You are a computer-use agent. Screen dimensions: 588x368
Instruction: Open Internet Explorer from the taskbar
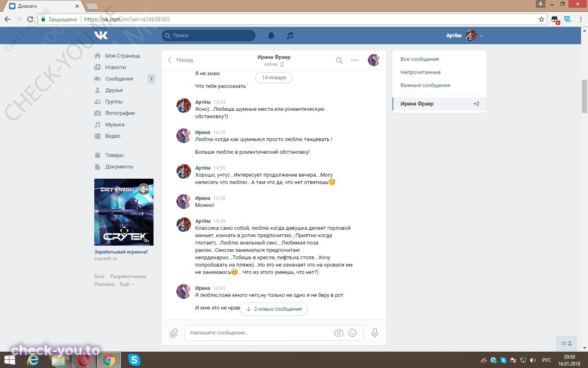click(33, 360)
